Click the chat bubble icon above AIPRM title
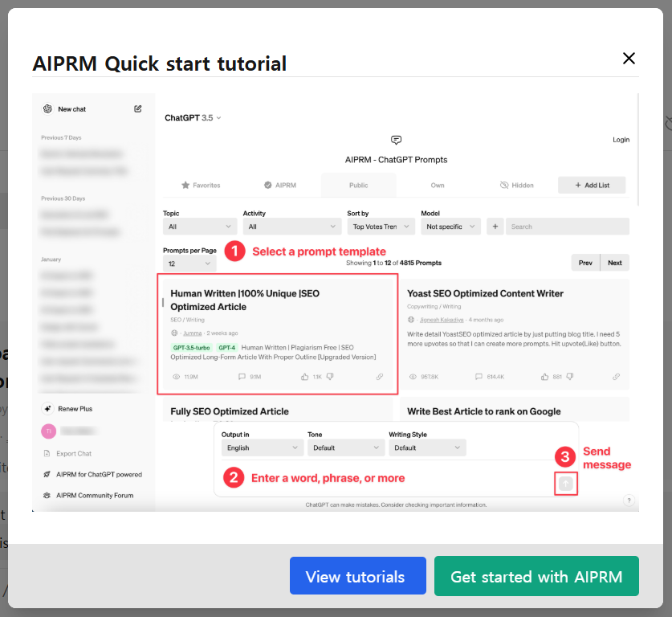Image resolution: width=672 pixels, height=617 pixels. pos(396,141)
